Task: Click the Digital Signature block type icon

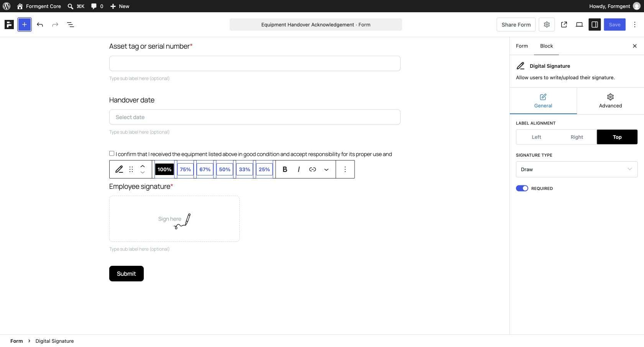Action: (x=119, y=169)
